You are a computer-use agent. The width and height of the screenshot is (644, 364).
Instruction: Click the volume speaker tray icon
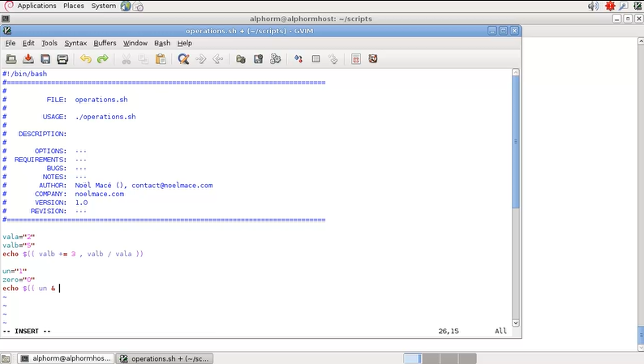click(592, 6)
